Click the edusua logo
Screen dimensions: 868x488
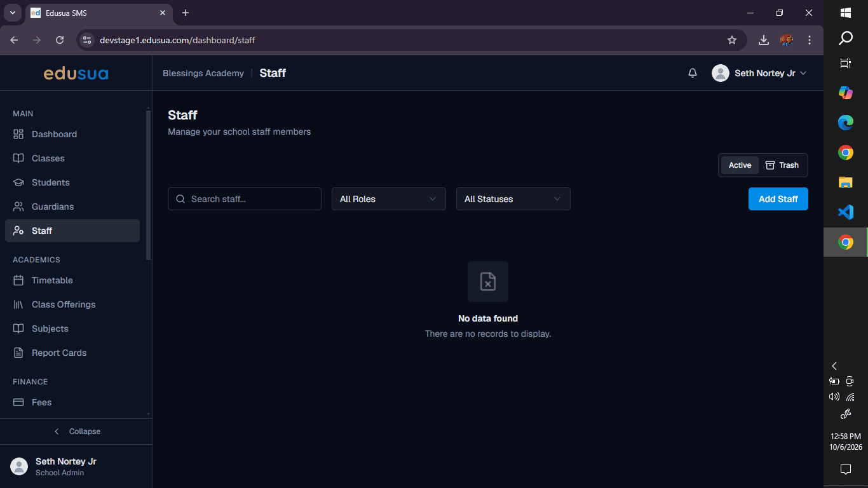coord(76,74)
